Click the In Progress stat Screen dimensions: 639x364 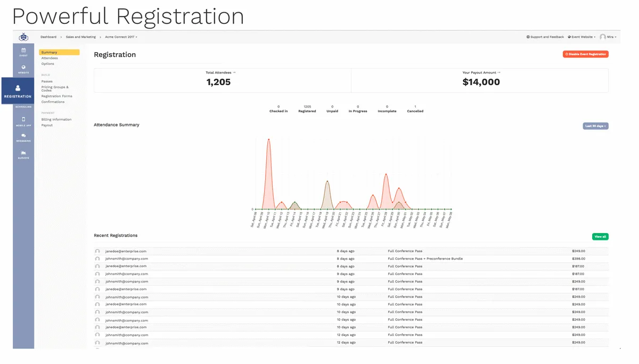point(358,109)
